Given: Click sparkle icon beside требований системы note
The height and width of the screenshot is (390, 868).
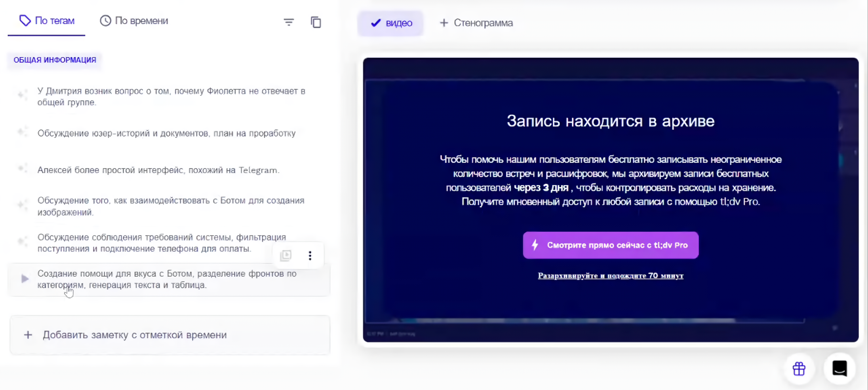Looking at the screenshot, I should click(23, 241).
